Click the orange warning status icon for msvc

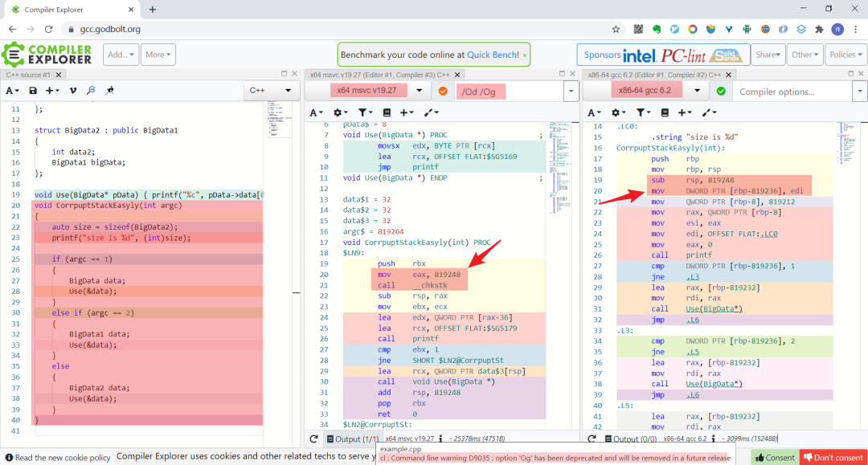coord(443,91)
